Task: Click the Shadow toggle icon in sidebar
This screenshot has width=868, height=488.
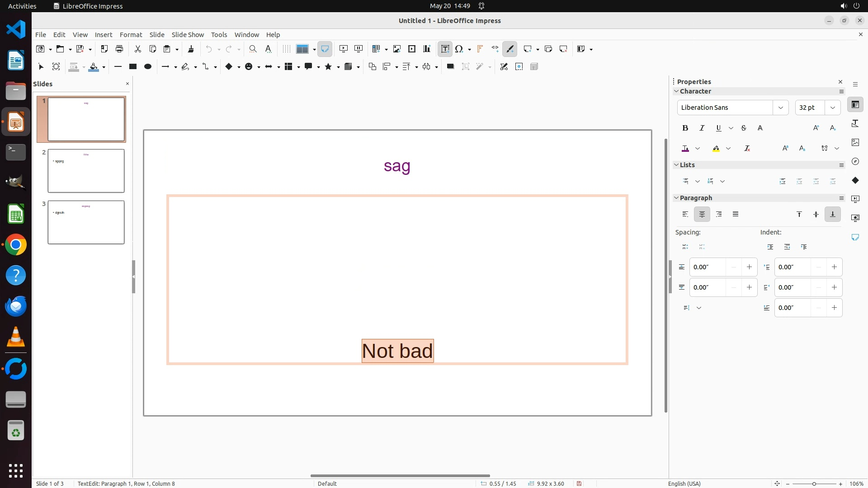Action: coord(760,128)
